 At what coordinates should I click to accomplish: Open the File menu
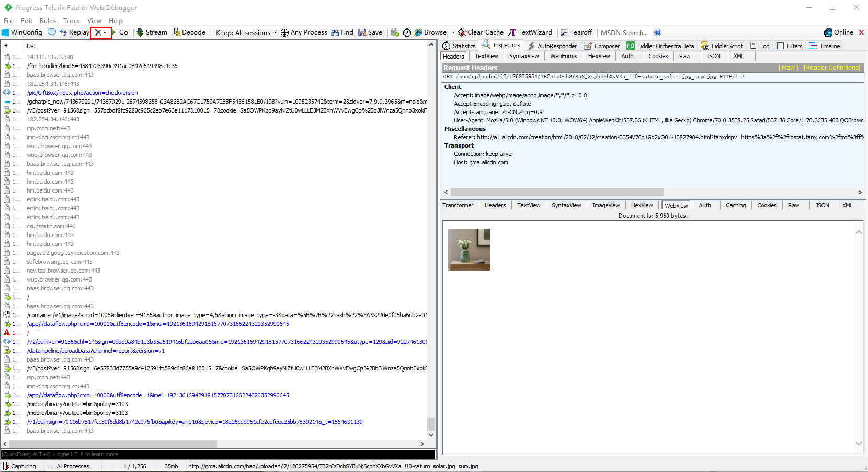tap(8, 21)
